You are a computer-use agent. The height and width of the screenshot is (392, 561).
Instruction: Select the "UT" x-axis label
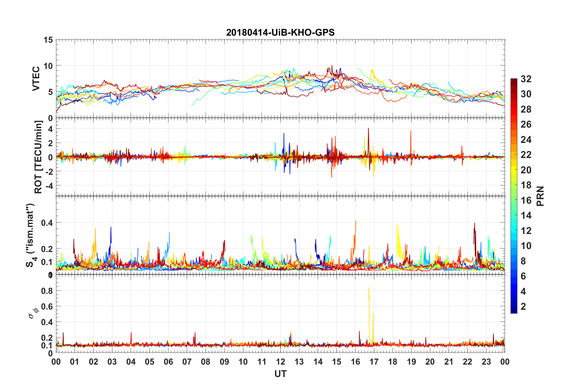280,374
